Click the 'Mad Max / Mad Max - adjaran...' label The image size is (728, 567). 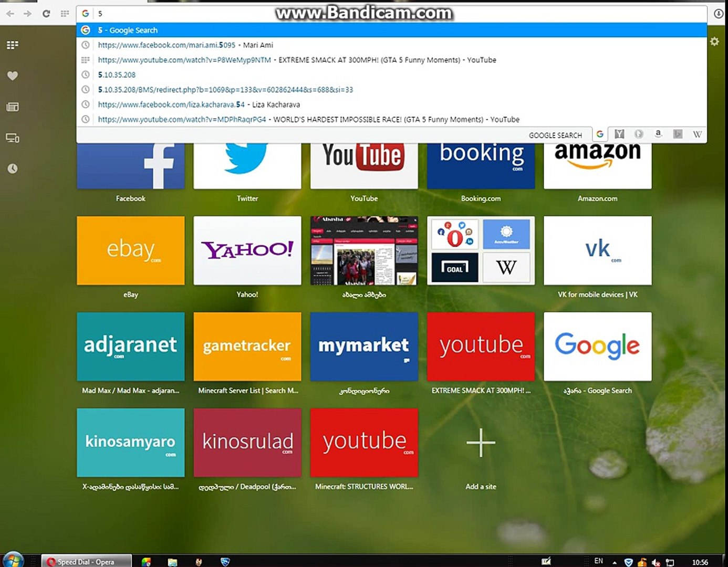coord(131,391)
